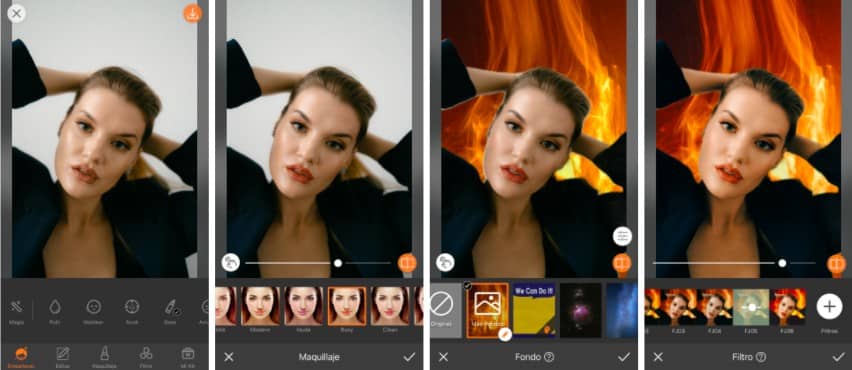Tap orange before/after compare button on Maquillaje screen
Viewport: 852px width, 370px height.
(408, 263)
